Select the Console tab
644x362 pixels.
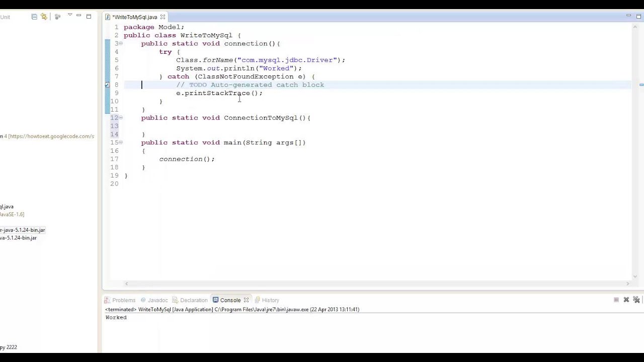226,300
